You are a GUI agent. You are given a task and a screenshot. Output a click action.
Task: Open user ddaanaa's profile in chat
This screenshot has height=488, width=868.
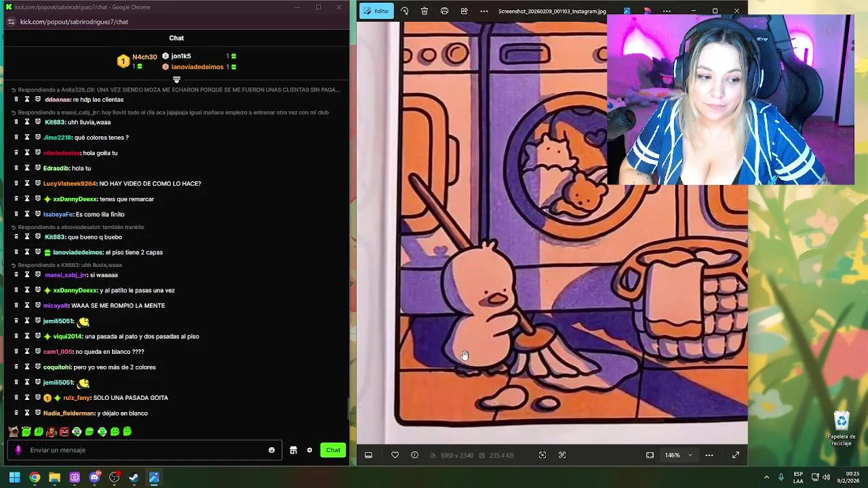point(58,100)
